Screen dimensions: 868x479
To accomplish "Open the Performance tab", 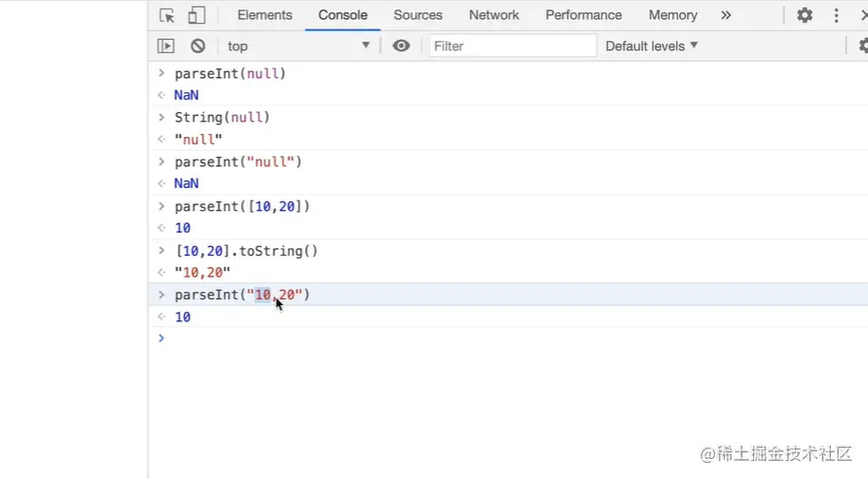I will (583, 15).
